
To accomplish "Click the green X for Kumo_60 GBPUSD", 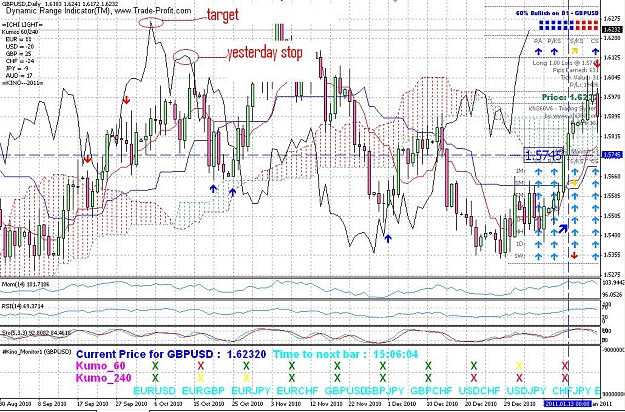I will [x=337, y=365].
